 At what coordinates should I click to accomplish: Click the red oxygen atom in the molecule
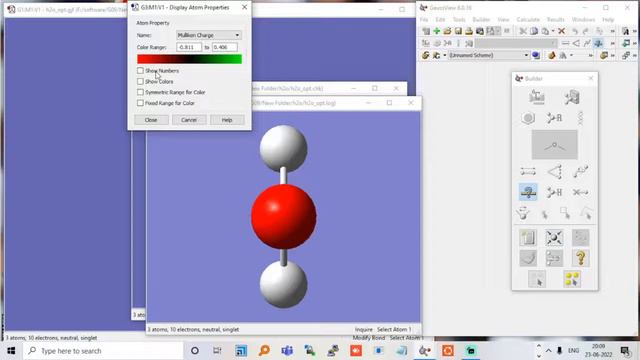(x=284, y=216)
